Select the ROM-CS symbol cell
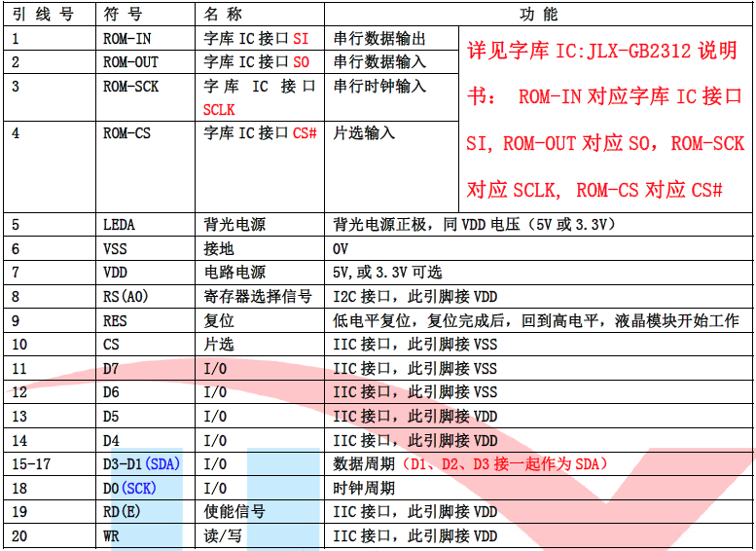Viewport: 756px width, 551px height. 128,133
